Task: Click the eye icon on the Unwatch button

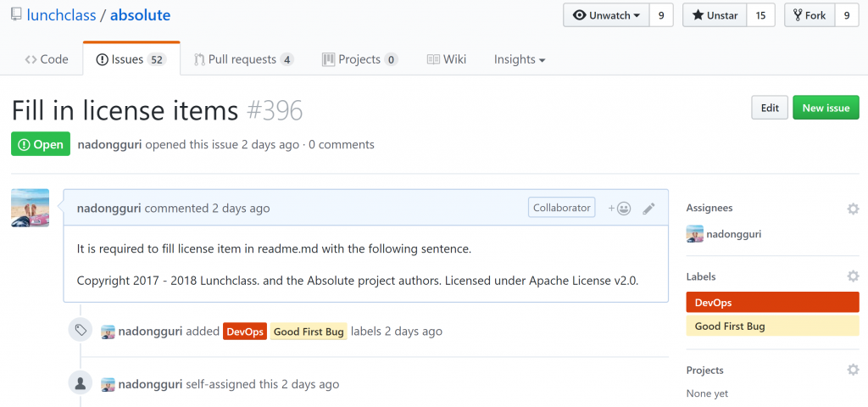Action: coord(579,15)
